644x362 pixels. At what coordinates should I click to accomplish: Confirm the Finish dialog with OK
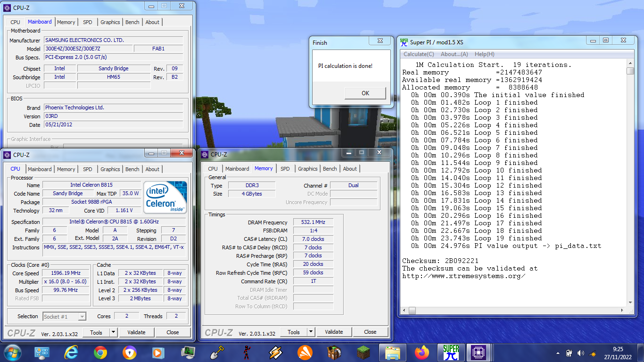point(365,93)
